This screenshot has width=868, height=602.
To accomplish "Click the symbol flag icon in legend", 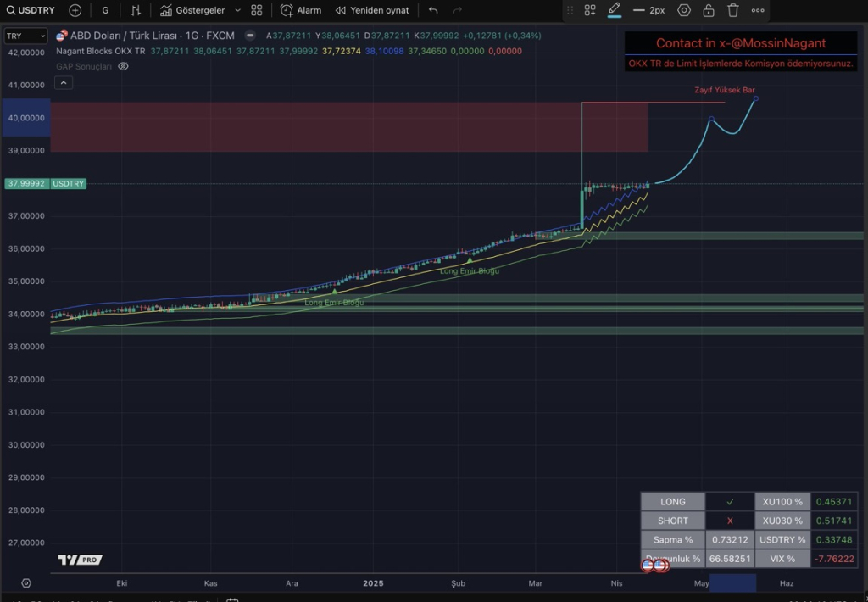I will click(62, 36).
